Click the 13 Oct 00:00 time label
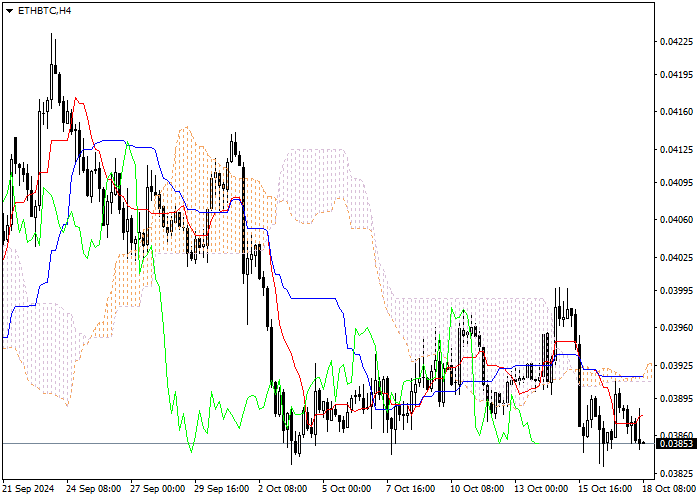 click(542, 489)
